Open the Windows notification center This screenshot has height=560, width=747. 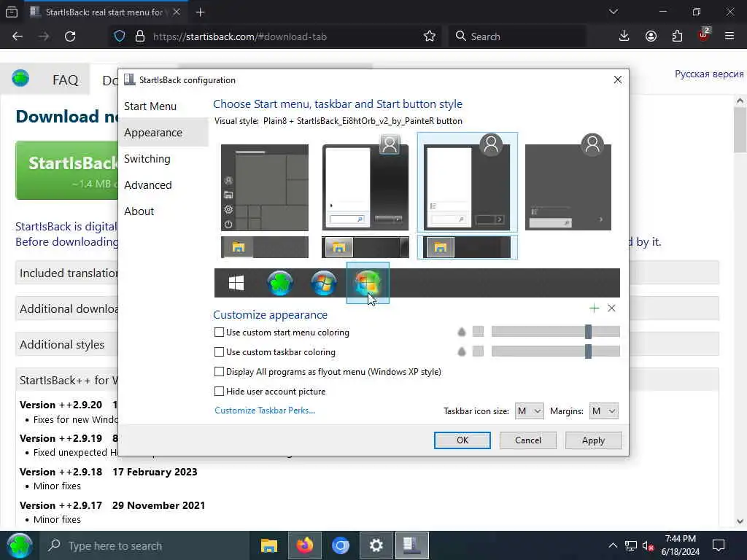(x=719, y=545)
